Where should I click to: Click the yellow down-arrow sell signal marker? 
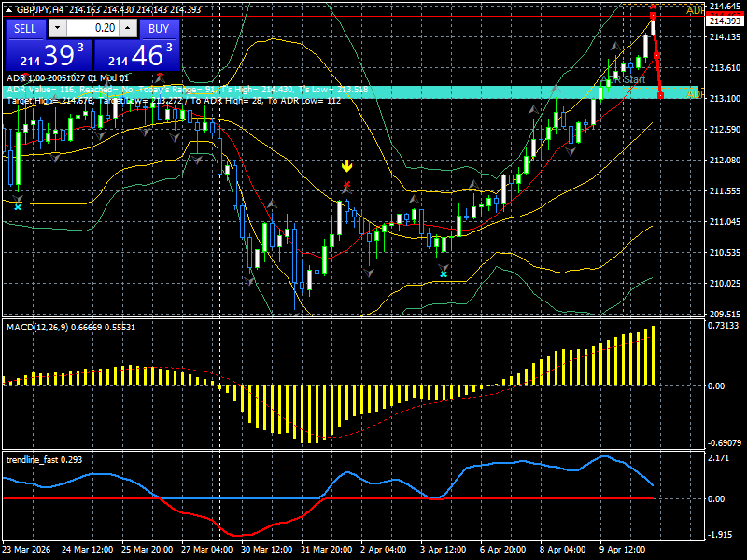tap(346, 165)
